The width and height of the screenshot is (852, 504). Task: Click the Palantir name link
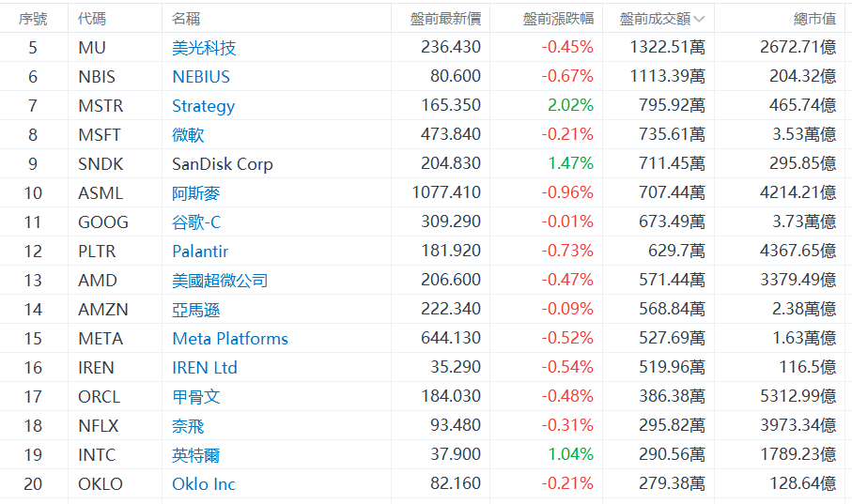pyautogui.click(x=200, y=252)
